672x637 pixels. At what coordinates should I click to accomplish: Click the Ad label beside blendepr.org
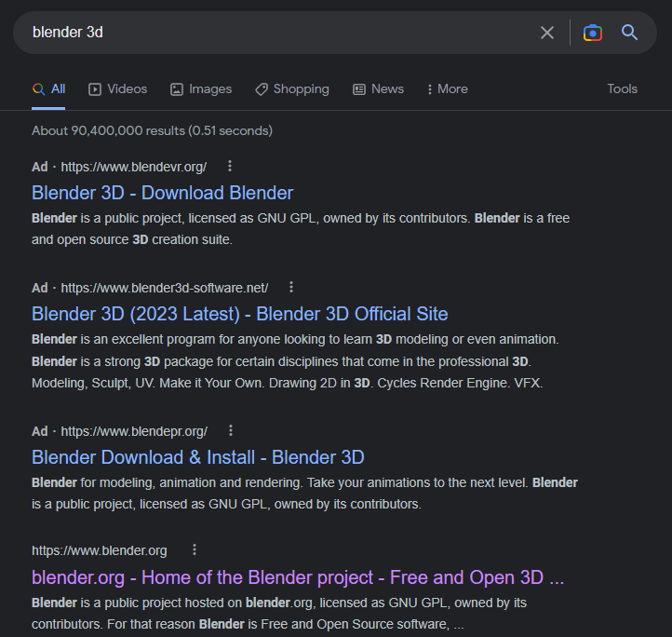pos(40,431)
